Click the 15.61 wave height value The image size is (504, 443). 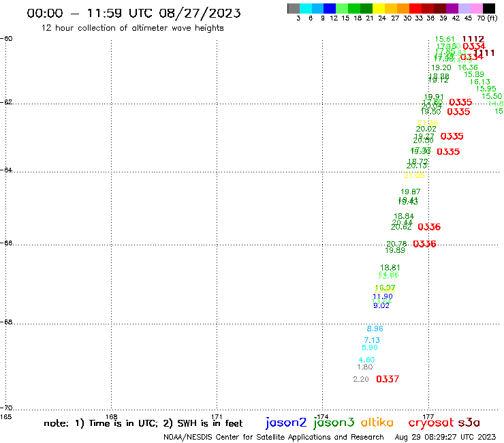445,39
